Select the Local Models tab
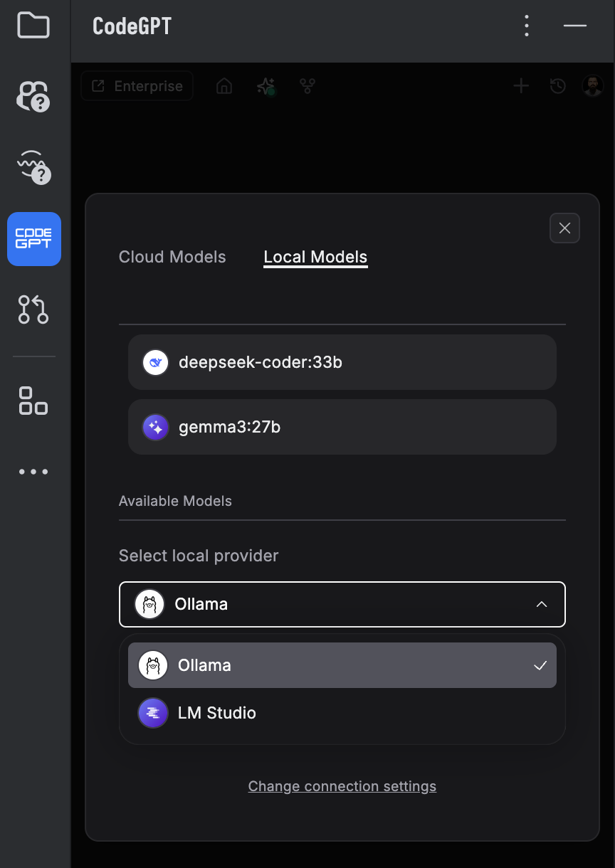The width and height of the screenshot is (615, 868). 315,257
